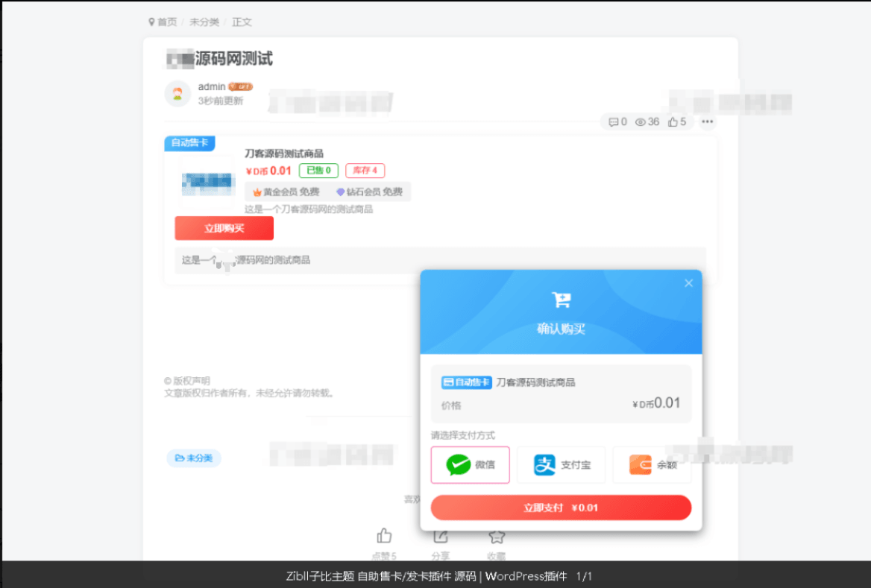Open the three-dot more options menu
Viewport: 871px width, 588px height.
tap(707, 121)
